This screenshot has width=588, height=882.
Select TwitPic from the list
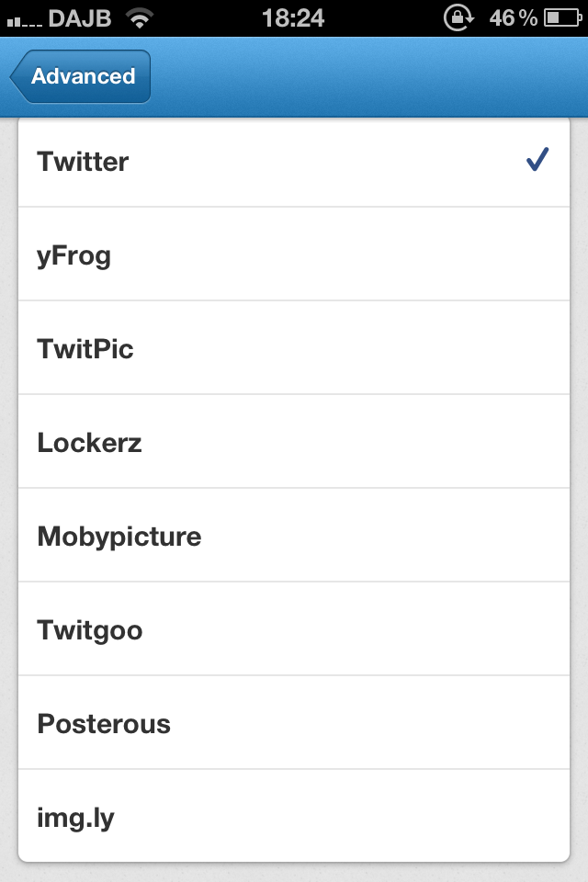pyautogui.click(x=294, y=348)
